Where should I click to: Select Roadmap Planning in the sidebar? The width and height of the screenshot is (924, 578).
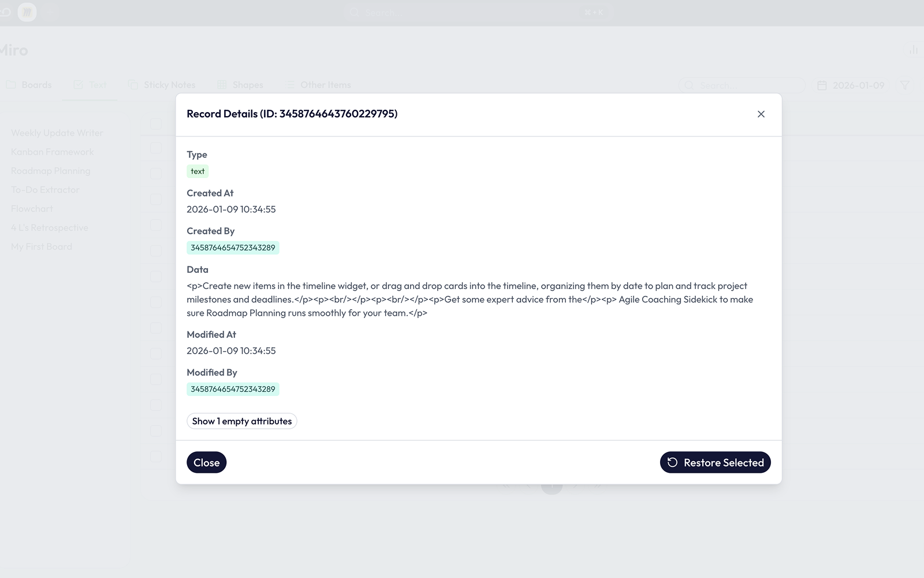click(x=51, y=171)
